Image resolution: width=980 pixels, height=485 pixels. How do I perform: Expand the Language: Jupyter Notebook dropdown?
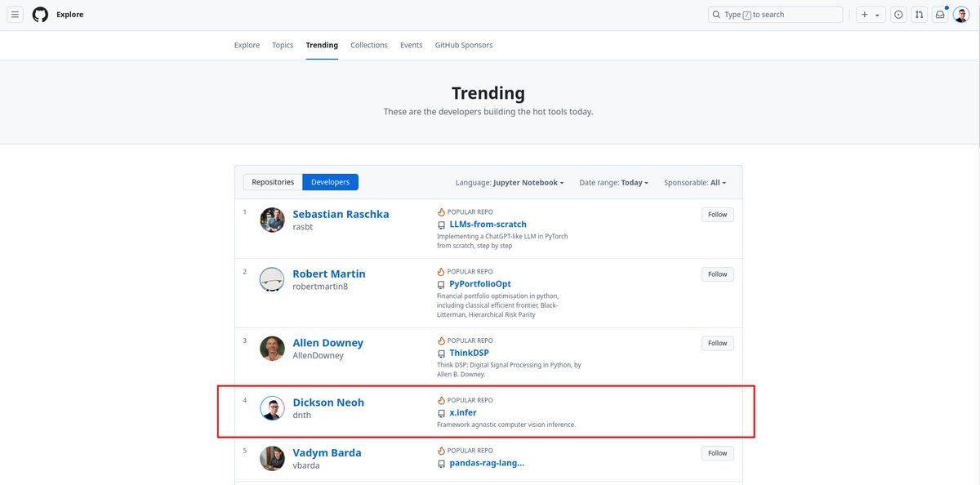click(510, 183)
